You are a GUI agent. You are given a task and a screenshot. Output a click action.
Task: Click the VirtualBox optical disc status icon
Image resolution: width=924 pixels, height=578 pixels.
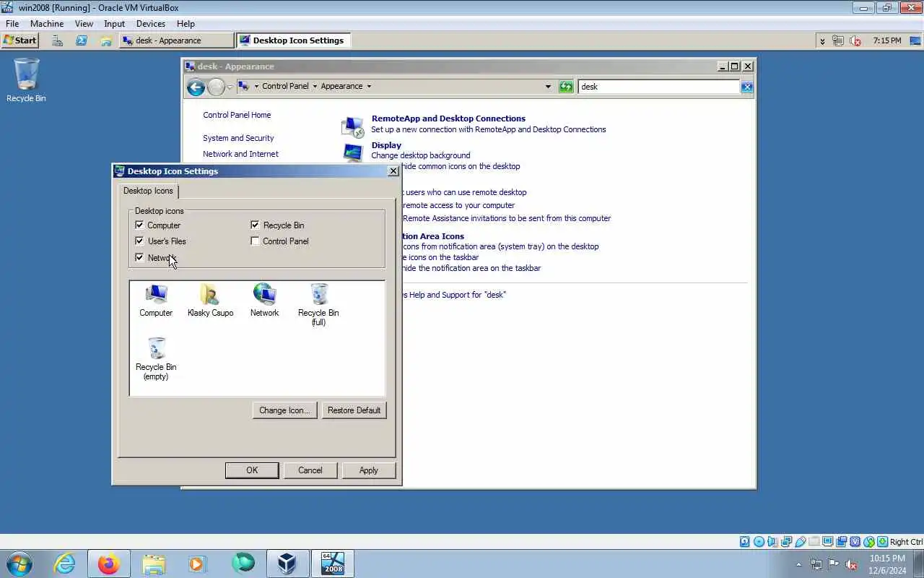point(759,542)
